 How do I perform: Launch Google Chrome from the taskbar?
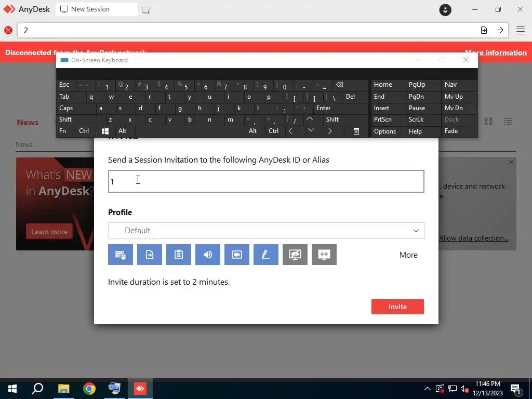tap(89, 389)
